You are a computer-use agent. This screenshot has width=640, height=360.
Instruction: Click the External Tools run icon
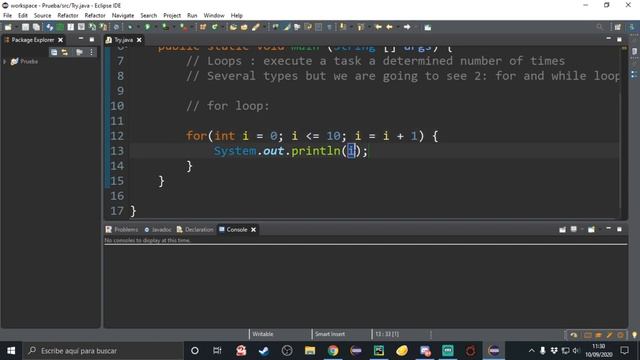(183, 27)
